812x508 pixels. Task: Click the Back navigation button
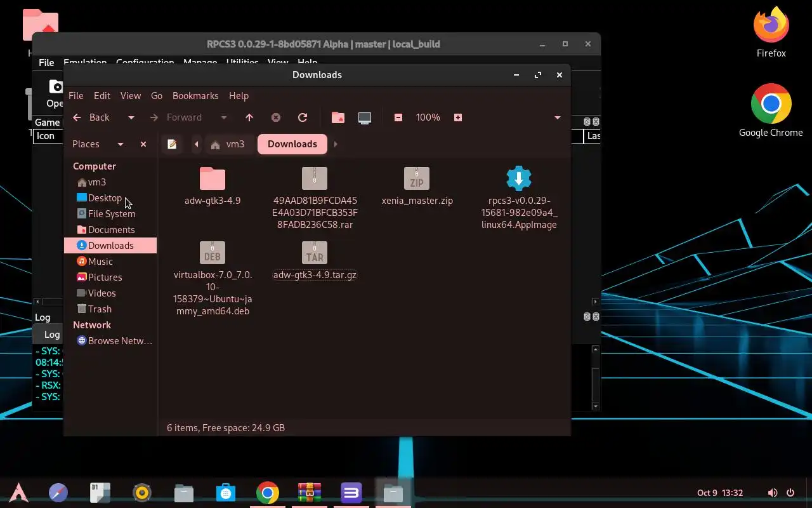coord(91,117)
